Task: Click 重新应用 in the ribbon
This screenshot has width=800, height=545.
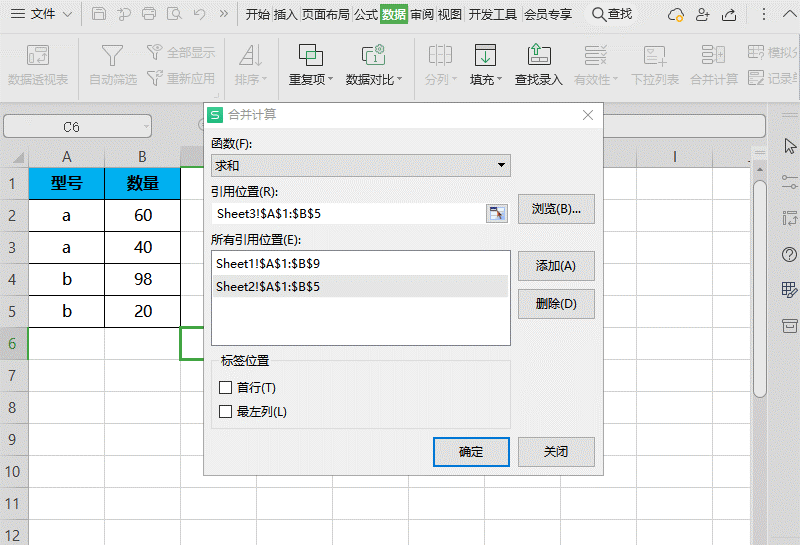Action: [x=181, y=78]
